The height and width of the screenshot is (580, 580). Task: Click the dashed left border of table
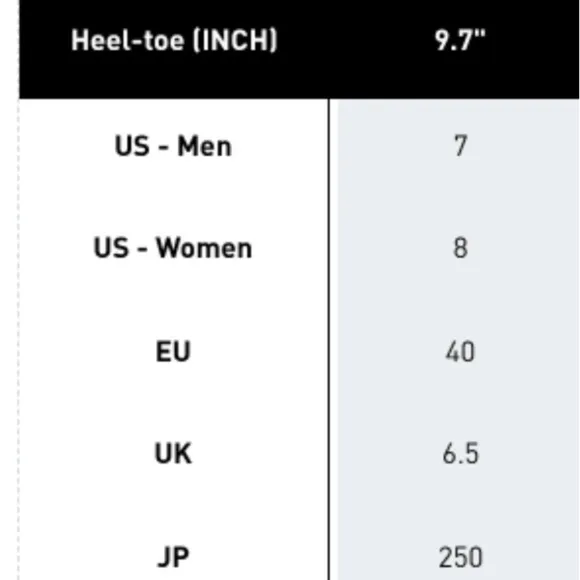pyautogui.click(x=18, y=339)
